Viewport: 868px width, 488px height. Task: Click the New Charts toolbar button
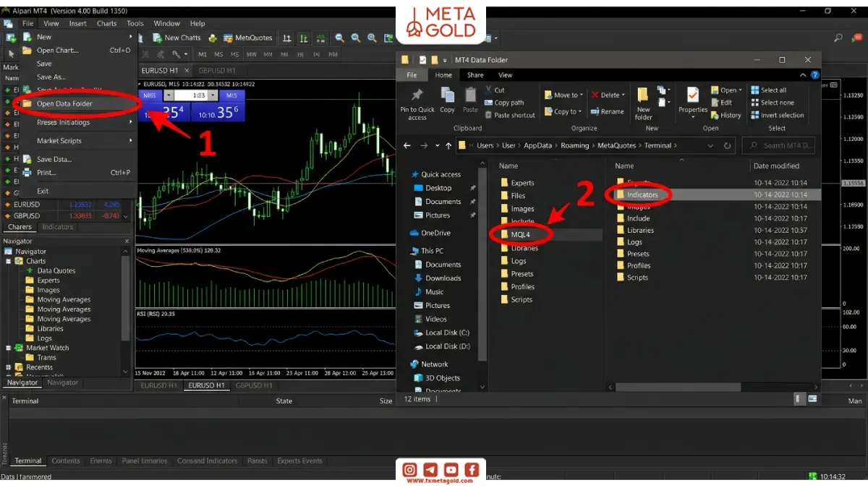(x=176, y=38)
